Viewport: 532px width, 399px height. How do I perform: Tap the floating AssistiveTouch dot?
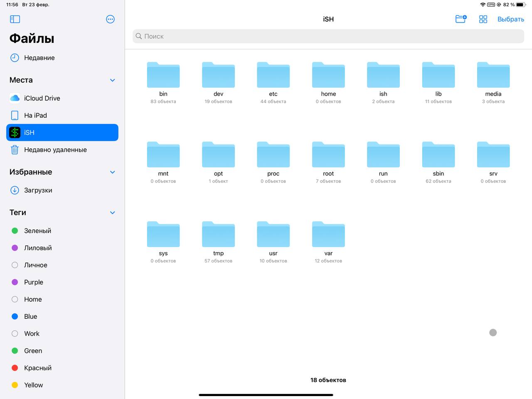493,332
